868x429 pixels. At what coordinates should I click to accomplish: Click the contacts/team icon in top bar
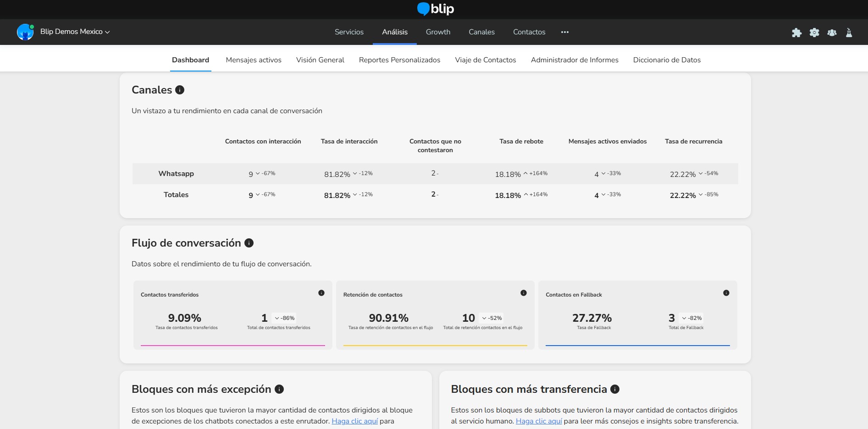[832, 33]
